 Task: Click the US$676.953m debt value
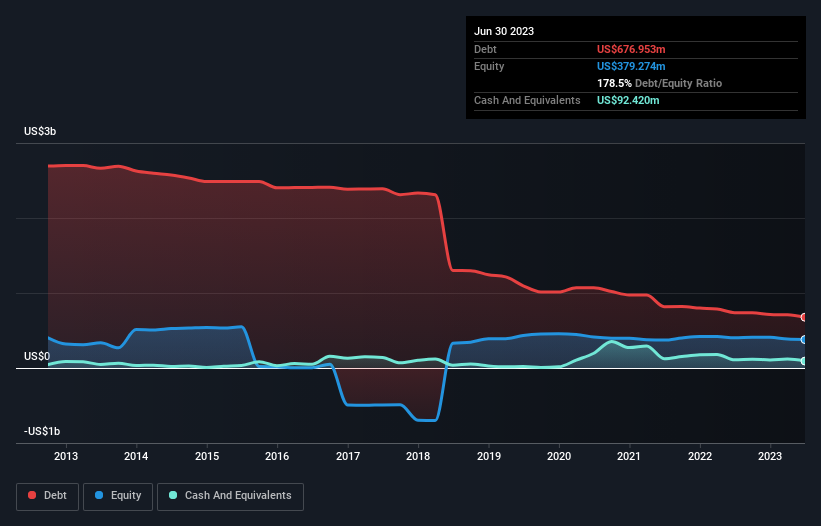click(x=631, y=49)
